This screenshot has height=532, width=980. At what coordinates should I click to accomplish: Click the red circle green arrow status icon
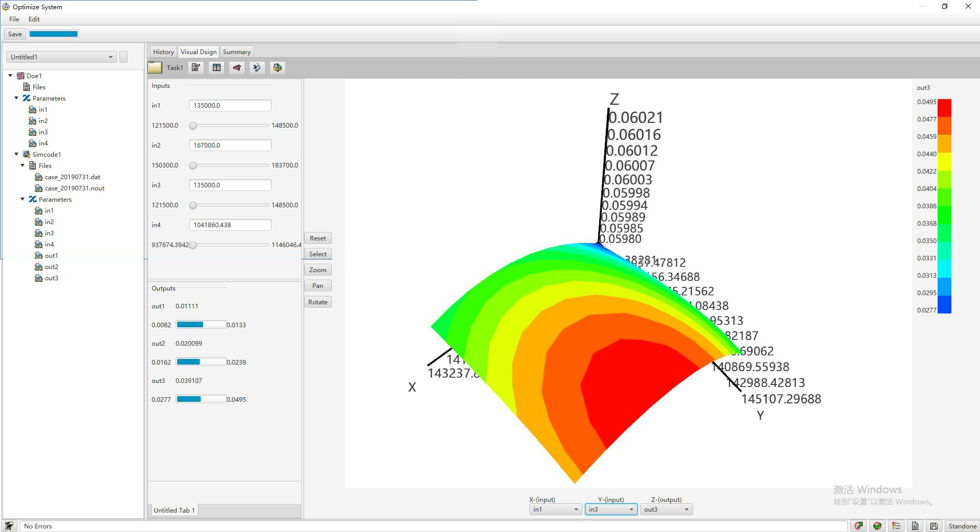(859, 526)
